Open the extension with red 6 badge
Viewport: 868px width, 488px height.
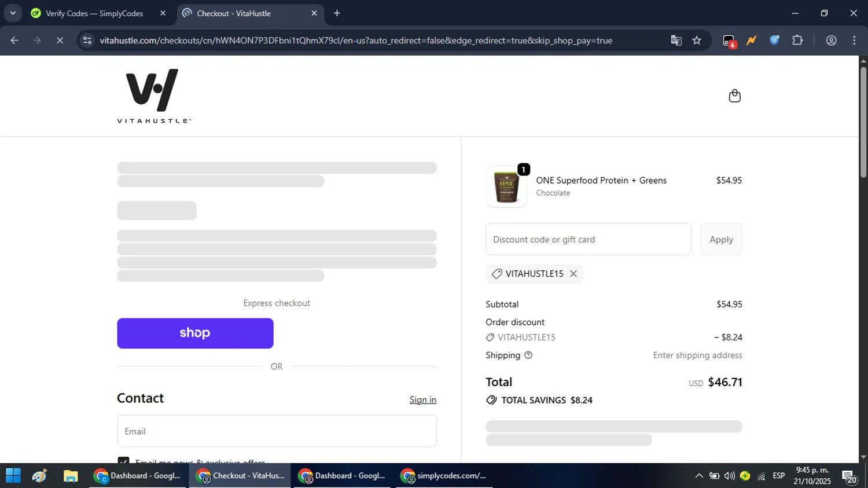[x=729, y=41]
